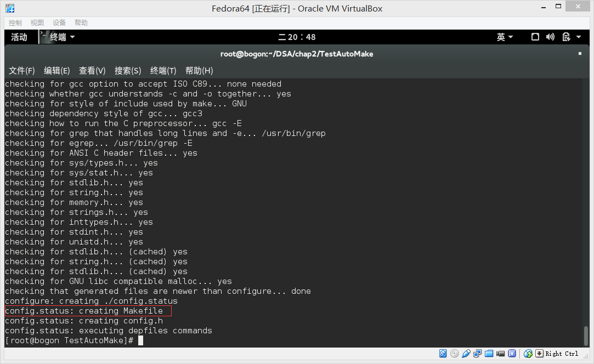Click the speaker icon in the top bar

550,37
